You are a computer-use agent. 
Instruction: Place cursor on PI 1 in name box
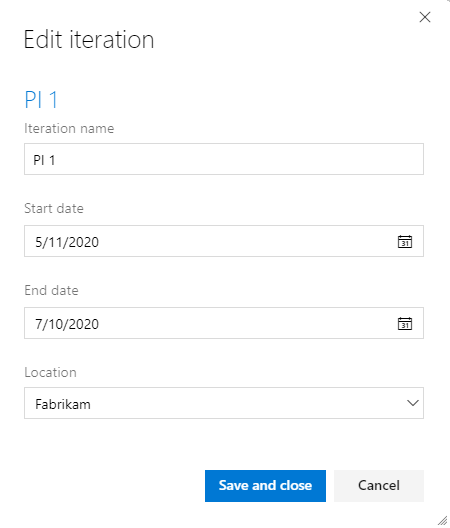(x=44, y=160)
